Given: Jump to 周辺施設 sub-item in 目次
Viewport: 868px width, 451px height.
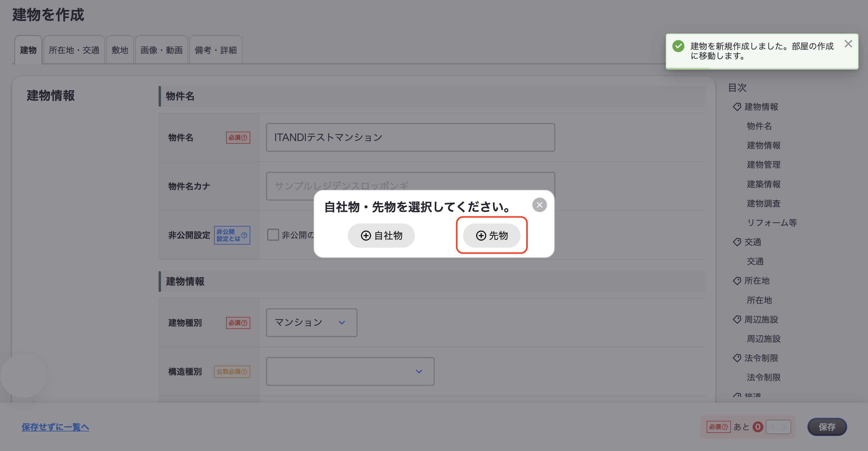Looking at the screenshot, I should [764, 339].
